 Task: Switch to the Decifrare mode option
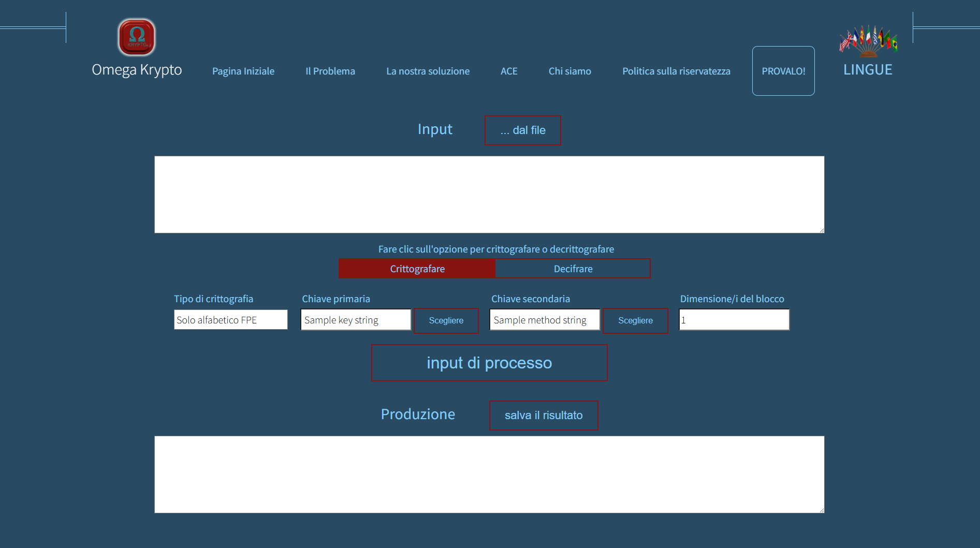[573, 269]
